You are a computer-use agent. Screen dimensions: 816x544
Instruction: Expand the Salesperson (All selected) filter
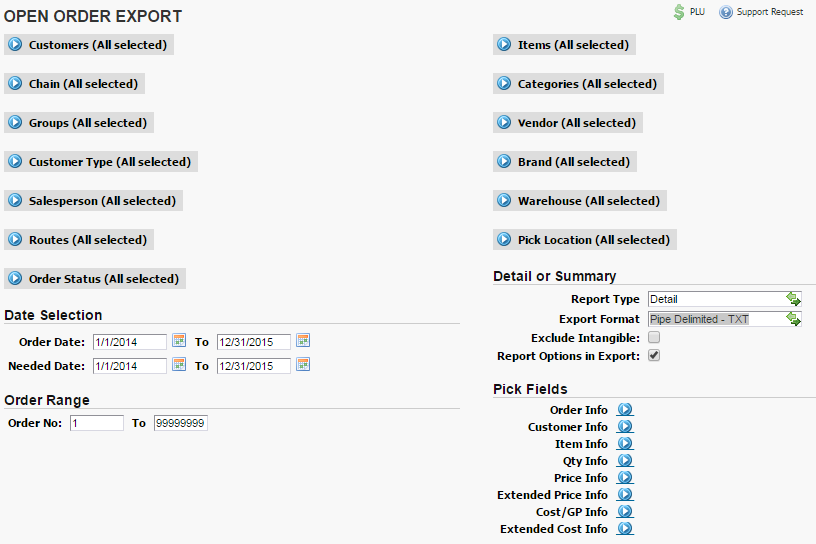pyautogui.click(x=93, y=201)
